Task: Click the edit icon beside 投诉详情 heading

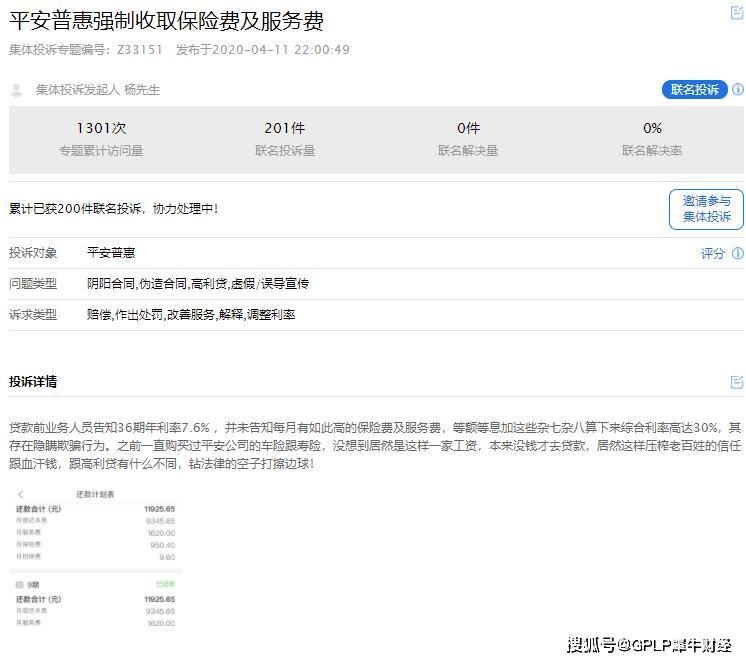Action: 736,382
